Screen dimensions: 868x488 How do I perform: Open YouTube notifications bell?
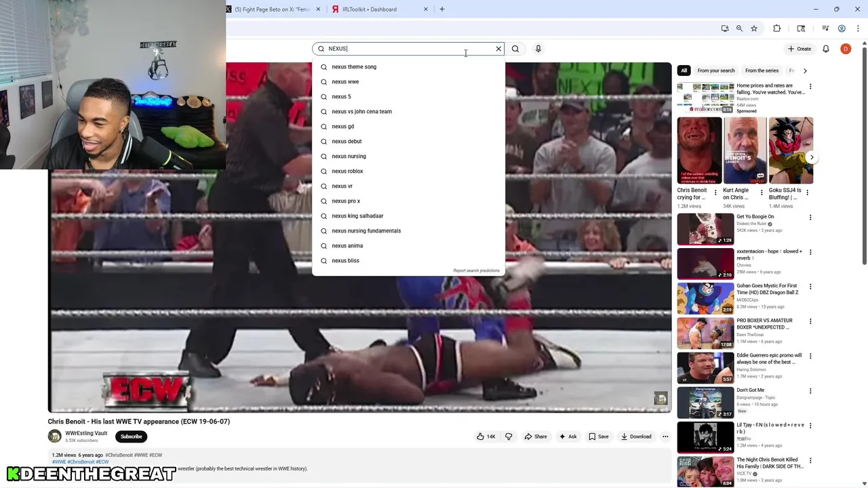coord(826,49)
